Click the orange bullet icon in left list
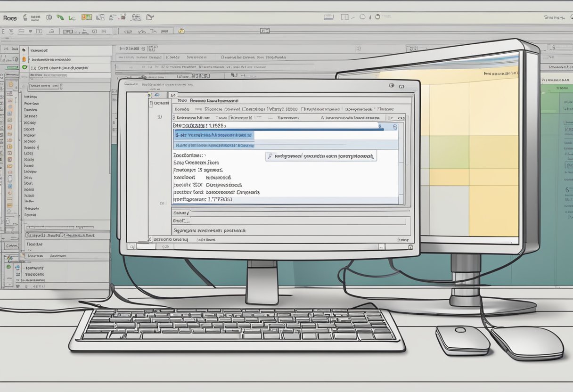 [x=24, y=59]
